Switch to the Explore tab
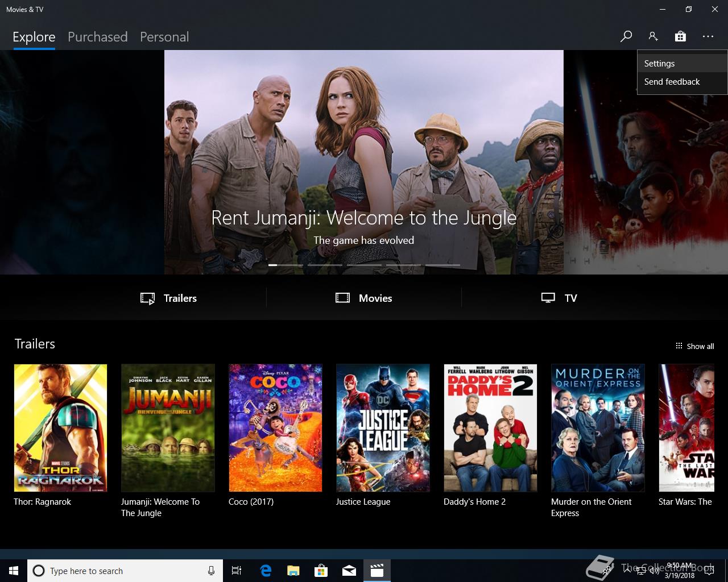Screen dimensions: 728x582 [34, 37]
